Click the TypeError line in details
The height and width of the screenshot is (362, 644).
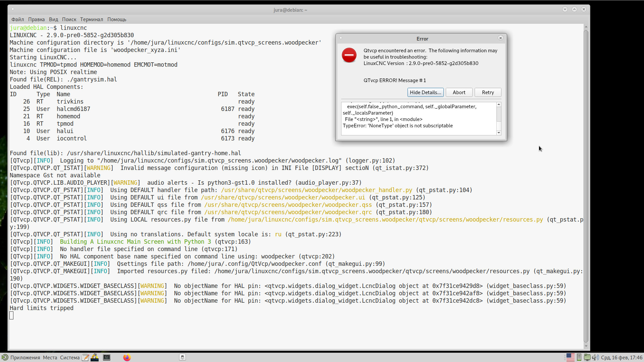397,126
